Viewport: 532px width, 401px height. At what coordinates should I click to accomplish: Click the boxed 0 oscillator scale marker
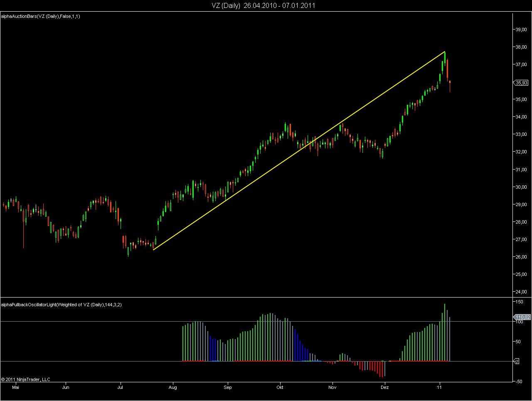point(517,362)
